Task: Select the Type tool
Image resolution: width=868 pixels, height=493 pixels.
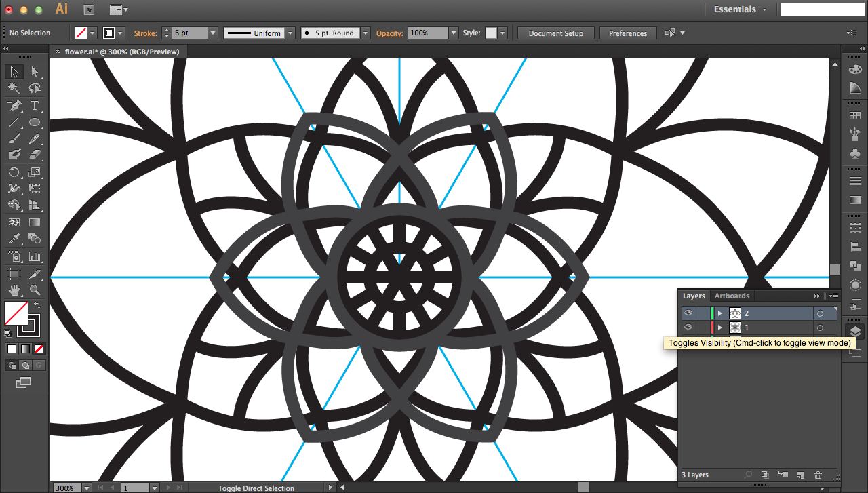Action: pyautogui.click(x=35, y=106)
